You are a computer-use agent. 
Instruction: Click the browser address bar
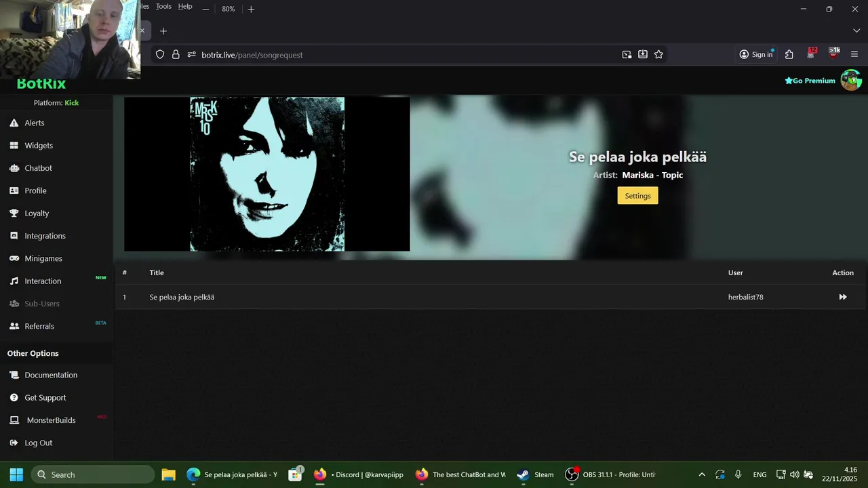tap(407, 54)
